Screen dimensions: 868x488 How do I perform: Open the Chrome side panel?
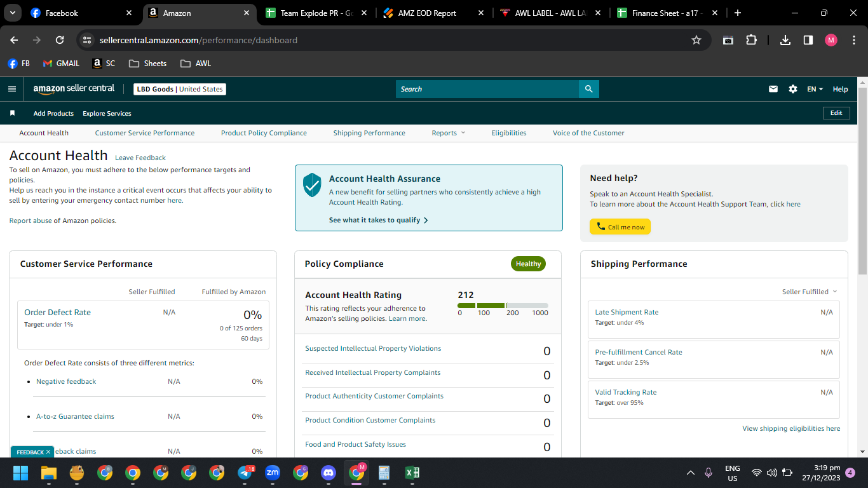(808, 40)
